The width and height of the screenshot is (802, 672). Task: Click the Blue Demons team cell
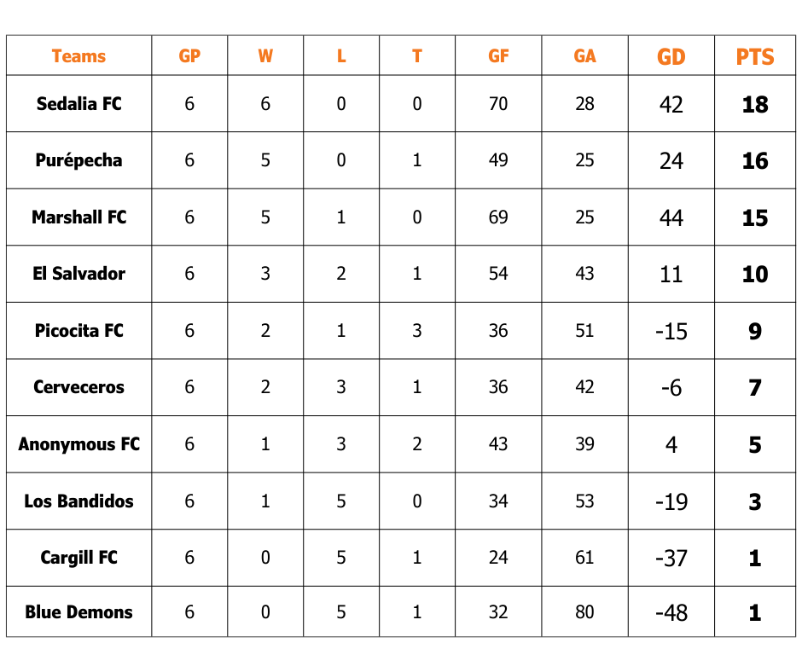pos(78,612)
